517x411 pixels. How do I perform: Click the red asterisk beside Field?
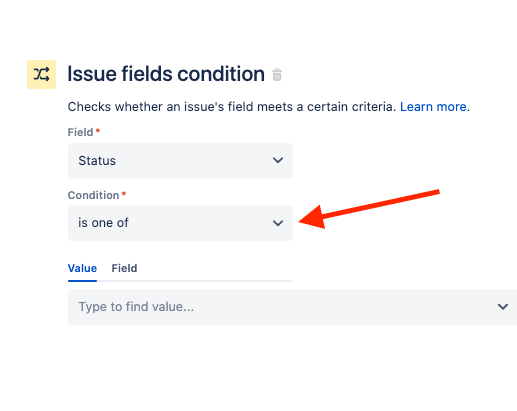(98, 130)
